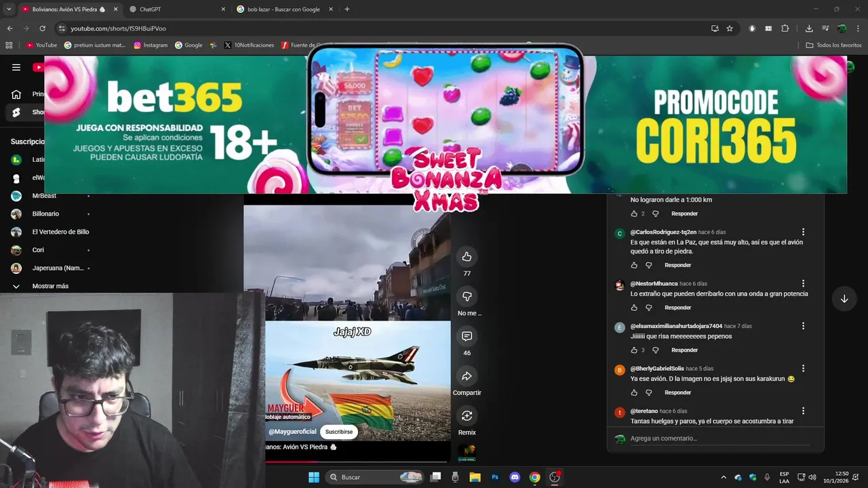Like NestorMhuanca's comment
The width and height of the screenshot is (868, 488).
pos(634,308)
